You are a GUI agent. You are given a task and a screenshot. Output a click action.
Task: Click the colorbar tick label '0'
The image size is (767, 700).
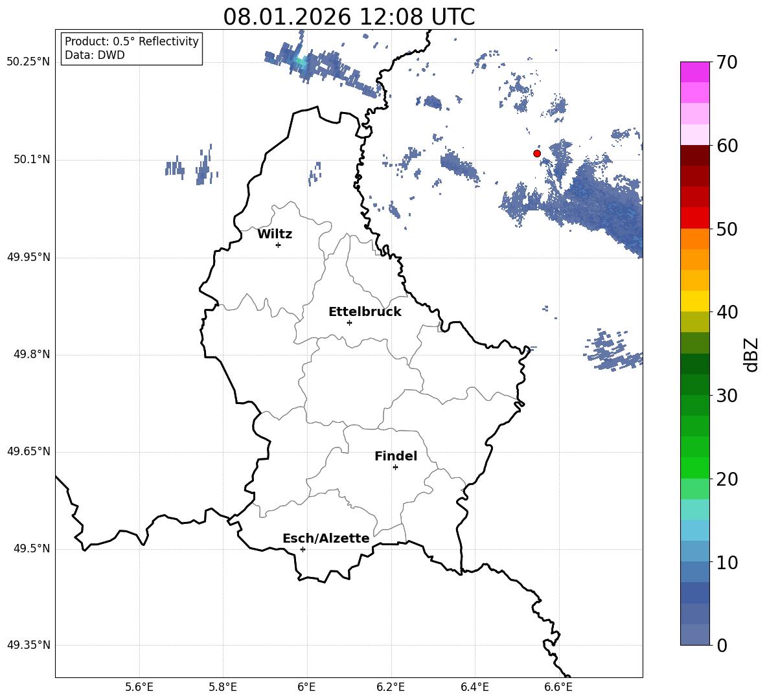(722, 645)
